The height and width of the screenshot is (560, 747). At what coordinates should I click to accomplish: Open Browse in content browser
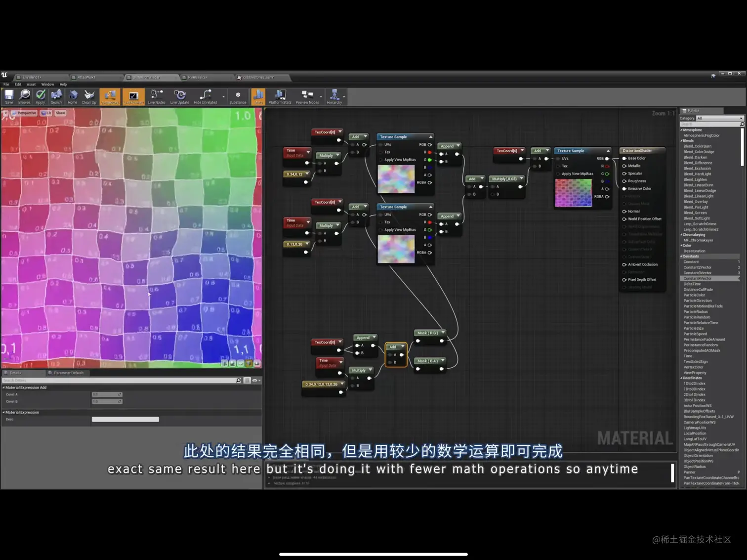pyautogui.click(x=24, y=96)
